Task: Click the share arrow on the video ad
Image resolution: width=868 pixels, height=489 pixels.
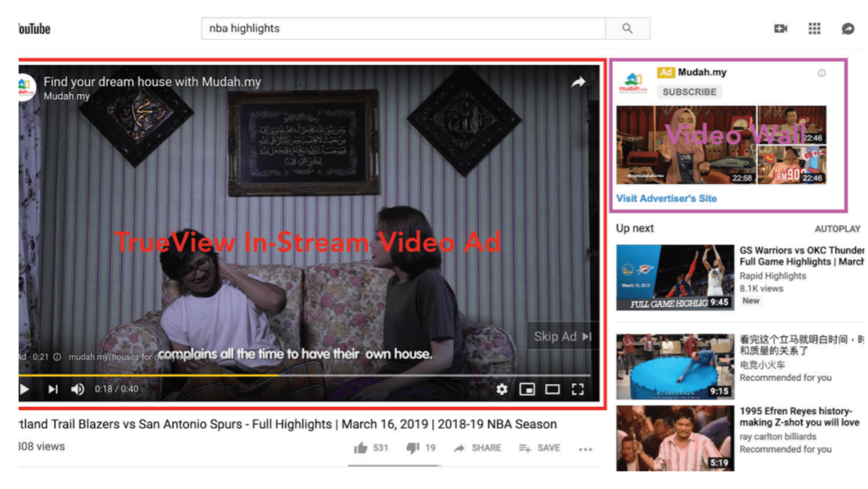Action: pos(578,82)
